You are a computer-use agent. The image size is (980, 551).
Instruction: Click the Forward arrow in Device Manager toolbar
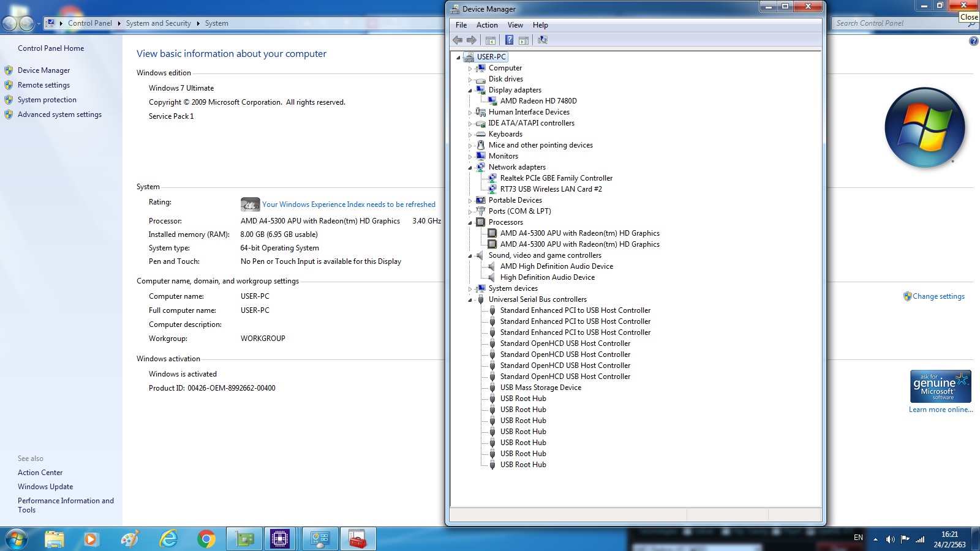coord(472,40)
